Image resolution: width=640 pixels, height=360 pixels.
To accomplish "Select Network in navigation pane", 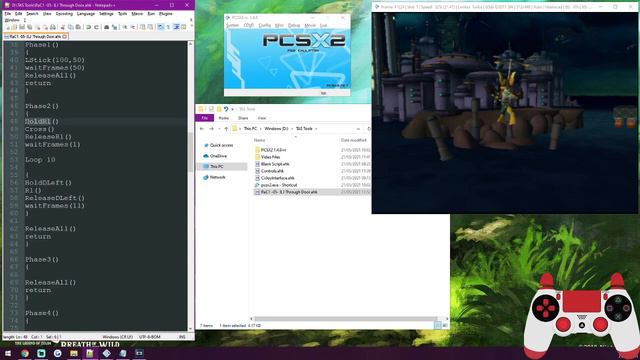I will [x=214, y=177].
